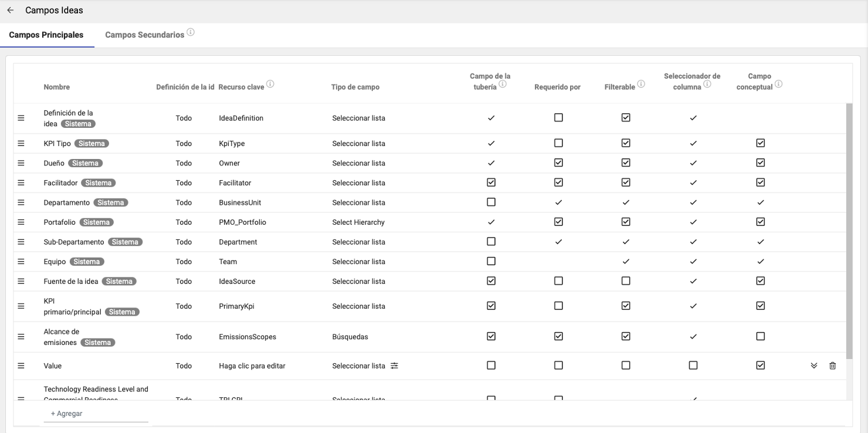
Task: Click the 'EmissionsScopes' resource key cell
Action: 247,337
